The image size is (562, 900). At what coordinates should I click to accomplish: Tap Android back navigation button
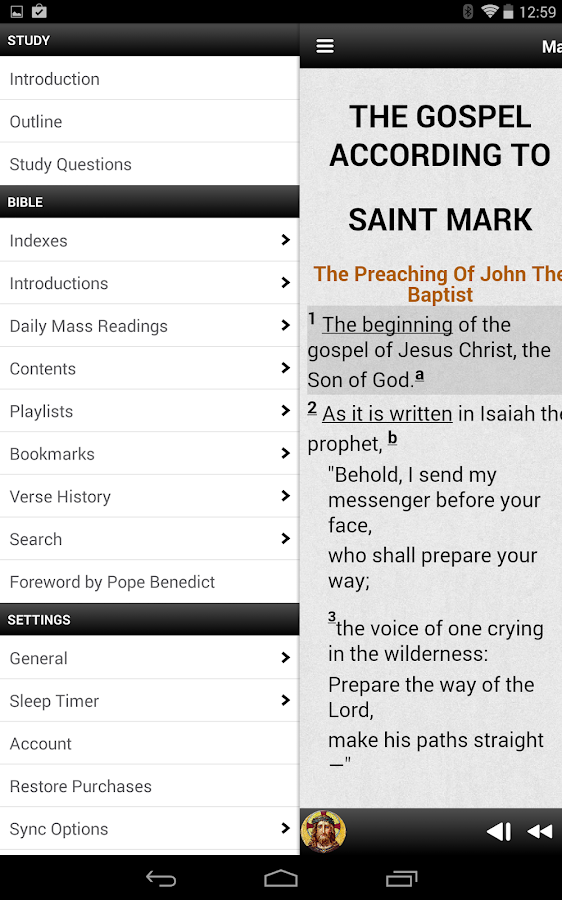[x=161, y=878]
